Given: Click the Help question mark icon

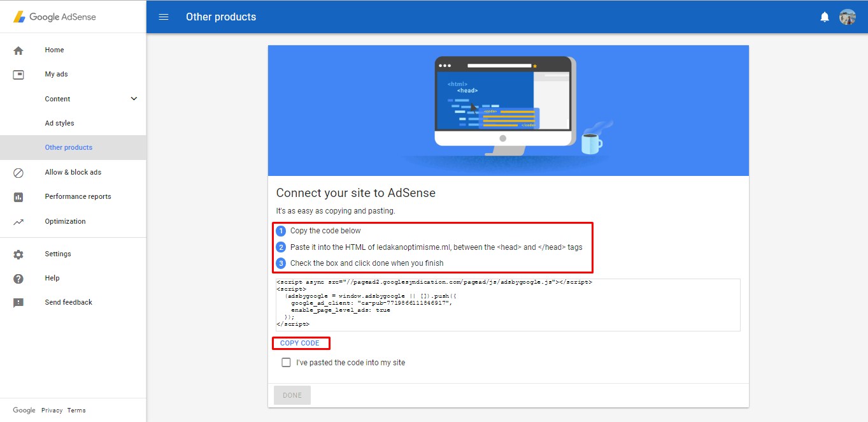Looking at the screenshot, I should (x=18, y=279).
